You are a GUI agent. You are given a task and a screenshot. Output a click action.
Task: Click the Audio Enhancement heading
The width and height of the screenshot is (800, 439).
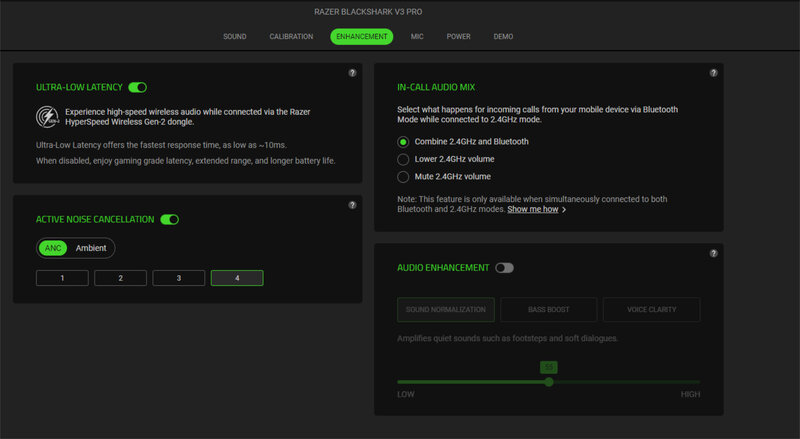(443, 268)
